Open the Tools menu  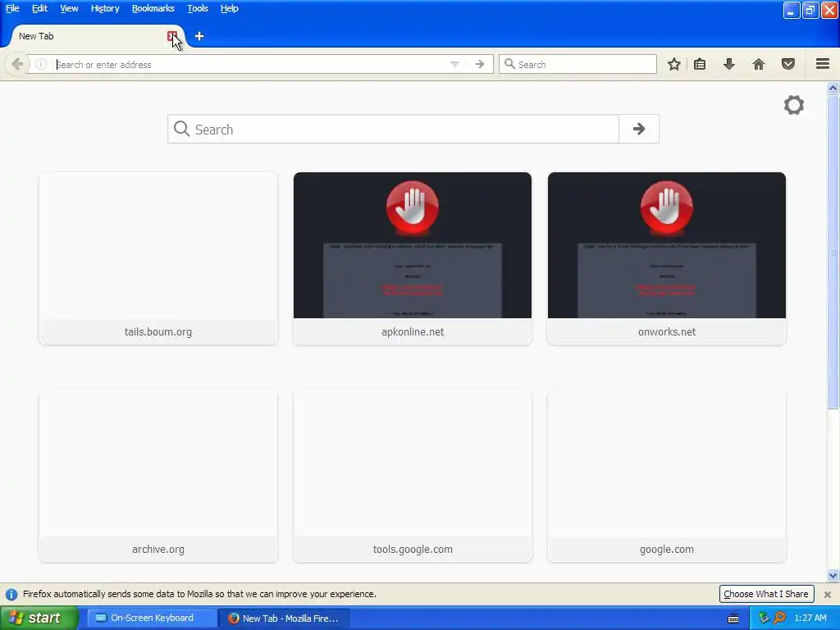click(x=198, y=8)
